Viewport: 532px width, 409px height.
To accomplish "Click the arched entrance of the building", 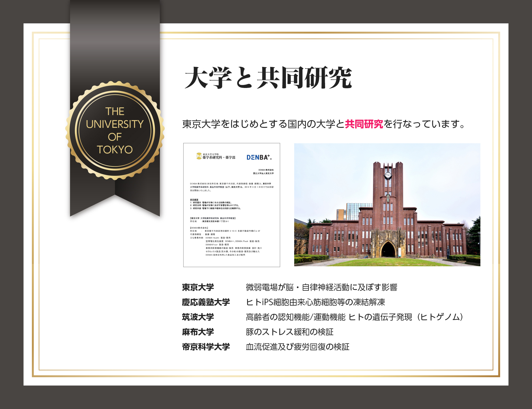I will pyautogui.click(x=388, y=249).
